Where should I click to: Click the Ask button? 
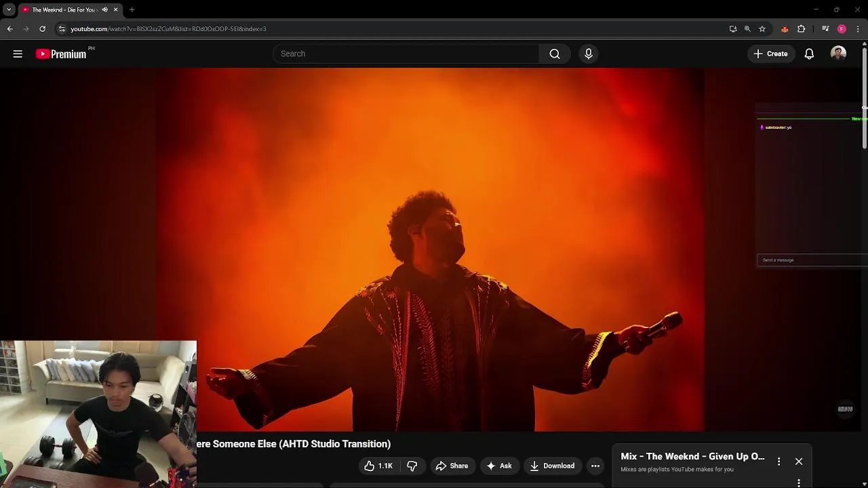coord(499,466)
